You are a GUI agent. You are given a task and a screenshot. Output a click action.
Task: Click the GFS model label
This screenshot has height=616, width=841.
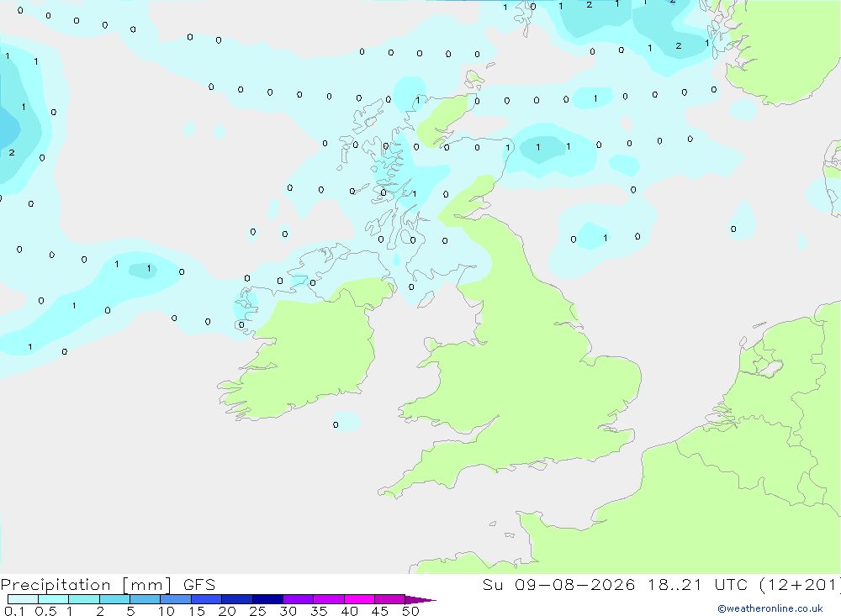(199, 584)
